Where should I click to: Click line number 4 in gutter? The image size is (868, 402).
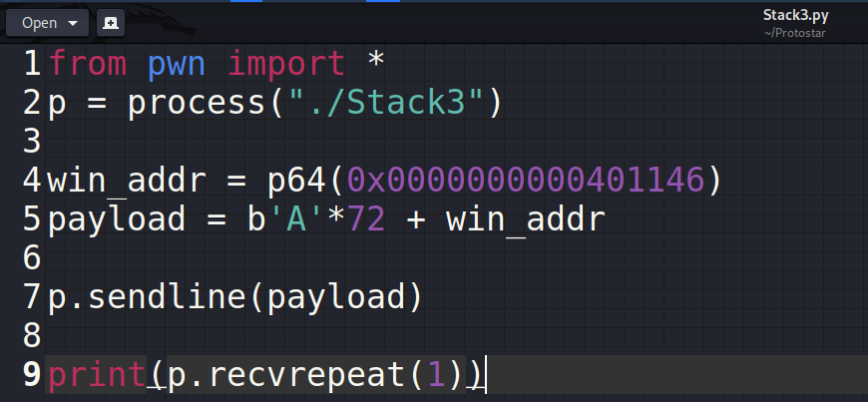point(32,181)
